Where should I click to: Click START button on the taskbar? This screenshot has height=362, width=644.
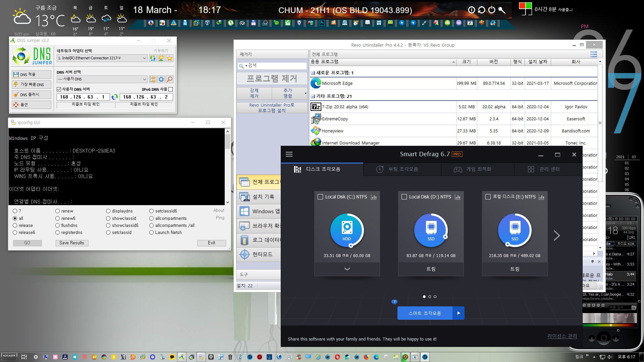9,357
